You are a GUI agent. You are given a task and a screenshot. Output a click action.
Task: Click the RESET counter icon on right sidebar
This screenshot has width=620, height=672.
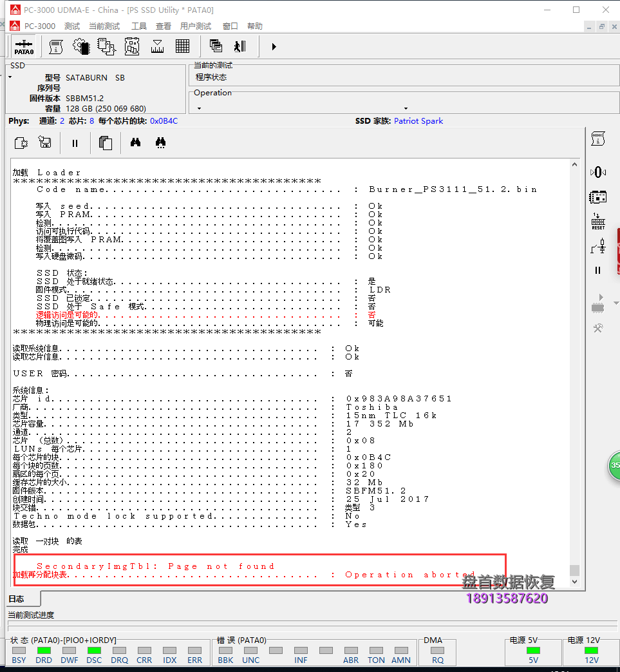[598, 222]
